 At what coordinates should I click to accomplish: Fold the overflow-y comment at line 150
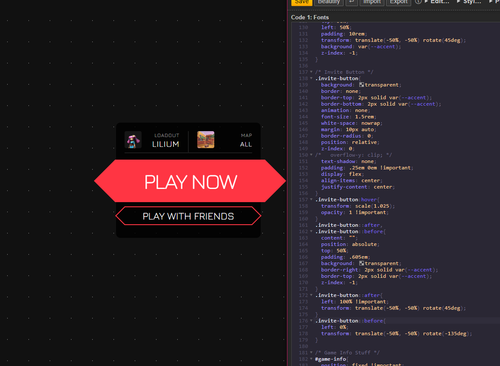(311, 155)
